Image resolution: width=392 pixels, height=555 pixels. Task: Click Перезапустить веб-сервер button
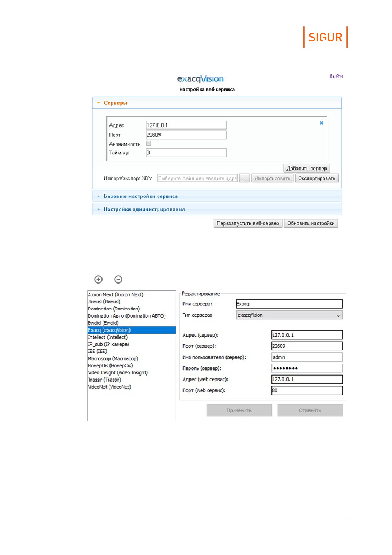[x=248, y=223]
